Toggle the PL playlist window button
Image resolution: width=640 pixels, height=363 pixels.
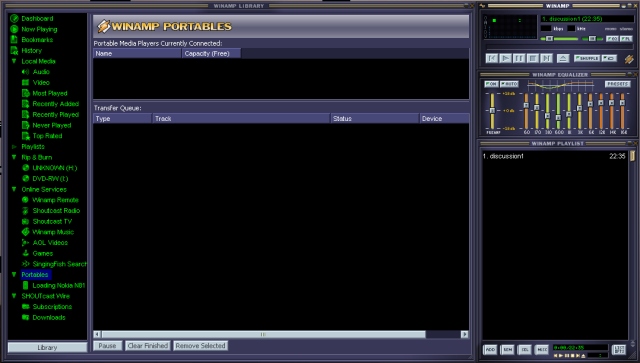coord(626,39)
